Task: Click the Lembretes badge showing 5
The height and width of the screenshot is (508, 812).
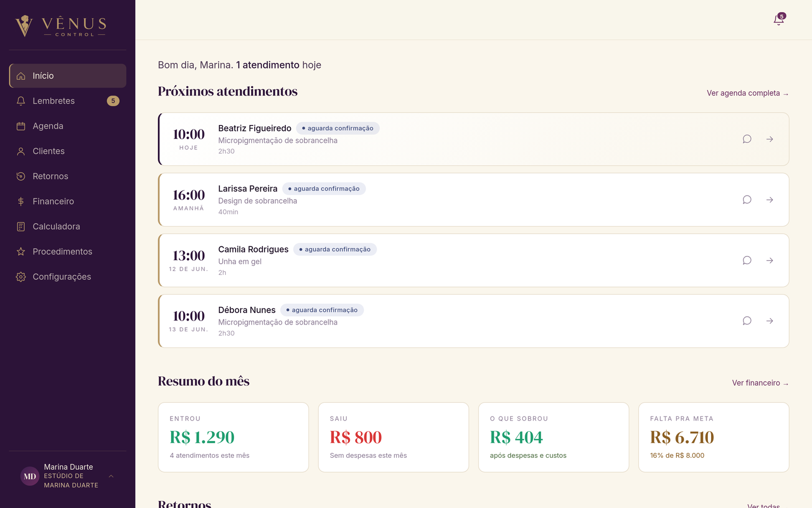Action: click(x=113, y=101)
